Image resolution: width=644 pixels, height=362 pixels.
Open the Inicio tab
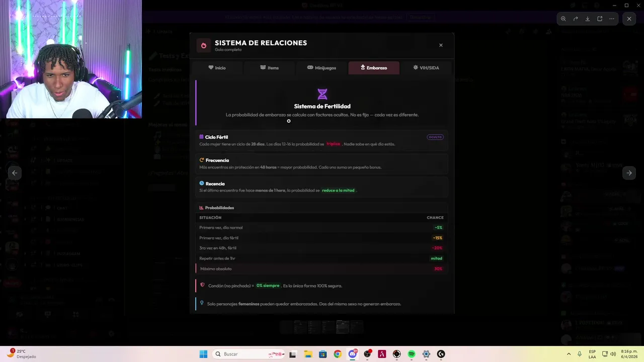[x=217, y=68]
